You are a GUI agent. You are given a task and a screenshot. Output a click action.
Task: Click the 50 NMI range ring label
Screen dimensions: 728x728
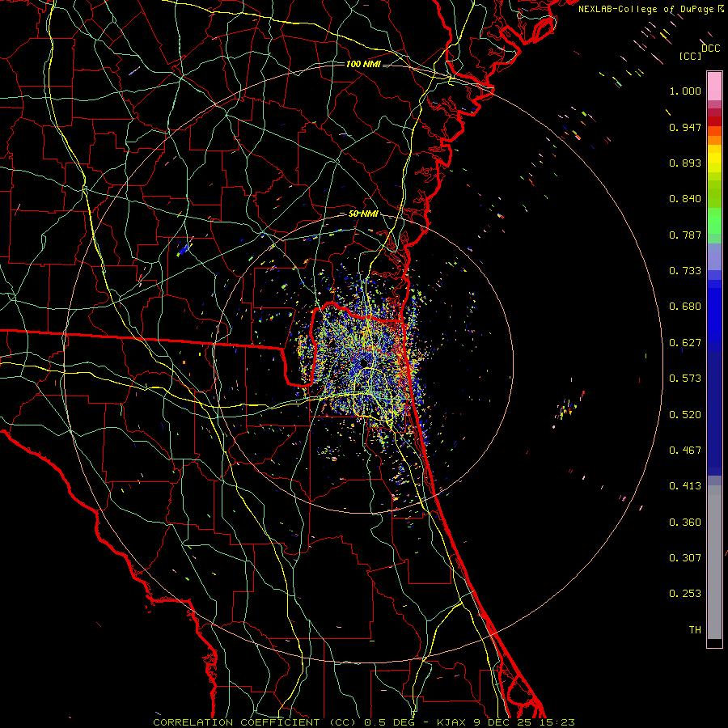click(363, 214)
